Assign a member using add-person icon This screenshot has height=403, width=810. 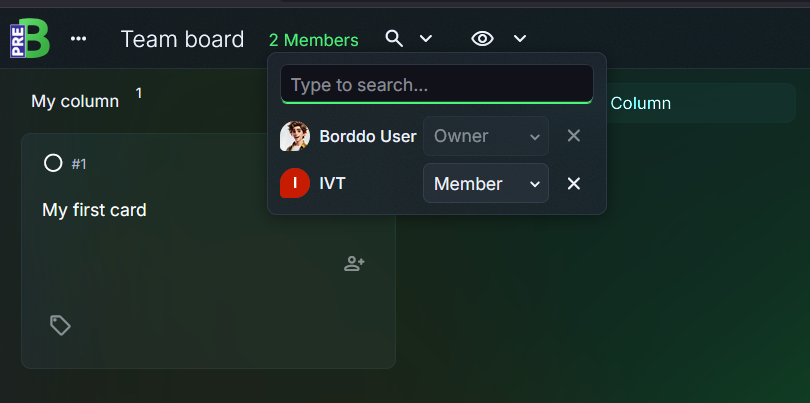[354, 264]
